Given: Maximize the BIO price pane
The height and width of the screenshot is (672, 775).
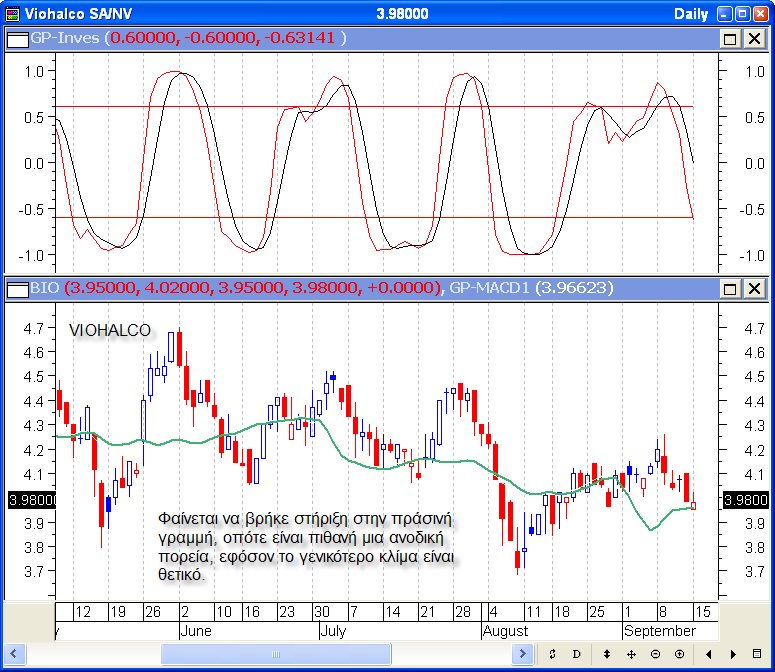Looking at the screenshot, I should (x=731, y=289).
